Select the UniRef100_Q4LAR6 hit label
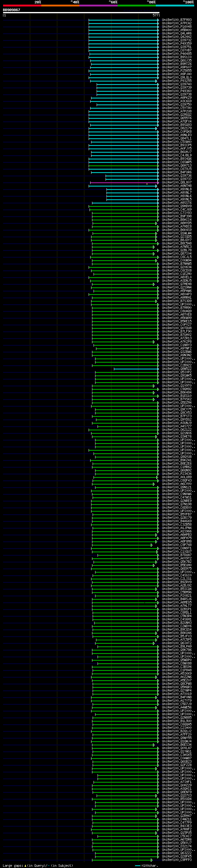Screen dimensions: 197x868 point(177,33)
